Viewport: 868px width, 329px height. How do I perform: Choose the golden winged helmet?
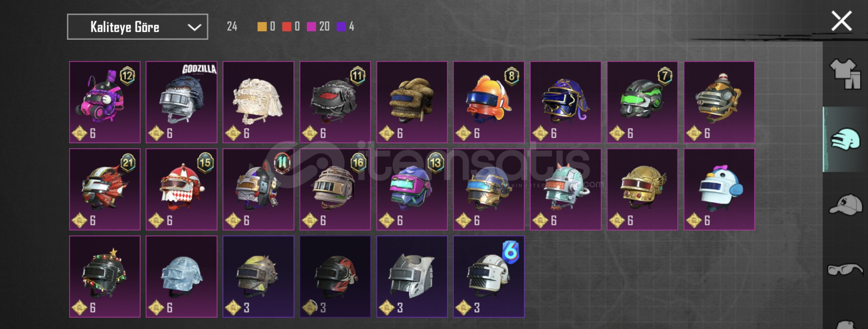click(642, 189)
